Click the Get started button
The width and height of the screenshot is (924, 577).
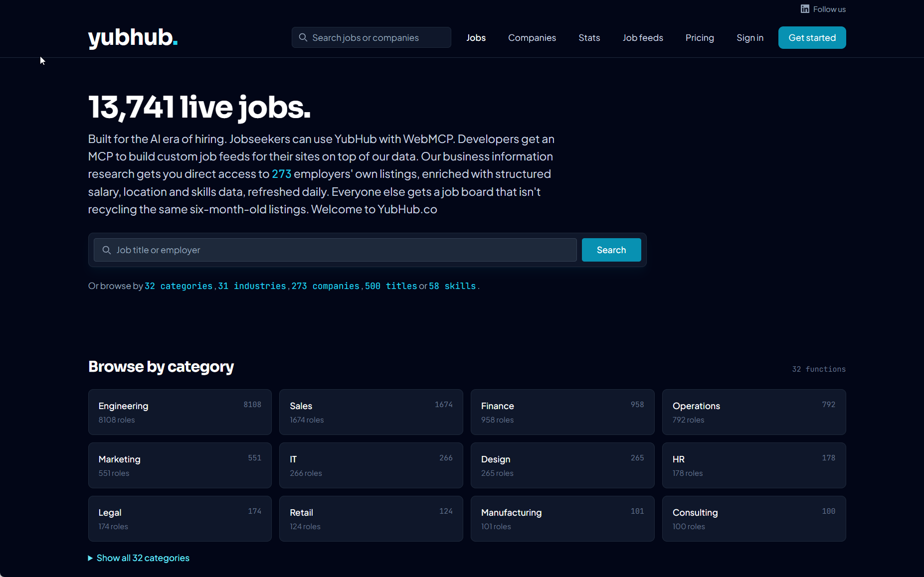pos(812,37)
